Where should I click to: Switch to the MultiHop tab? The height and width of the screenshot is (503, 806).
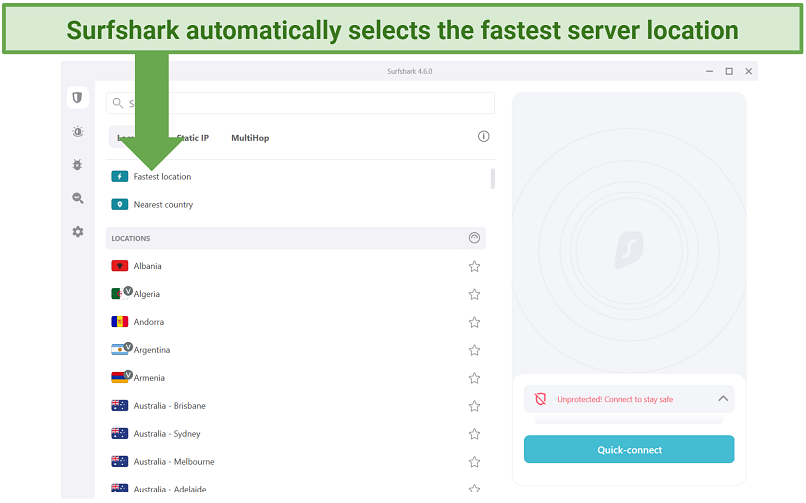(250, 138)
